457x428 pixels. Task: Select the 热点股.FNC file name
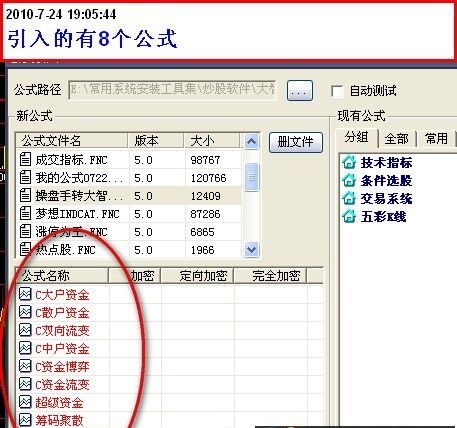coord(65,250)
